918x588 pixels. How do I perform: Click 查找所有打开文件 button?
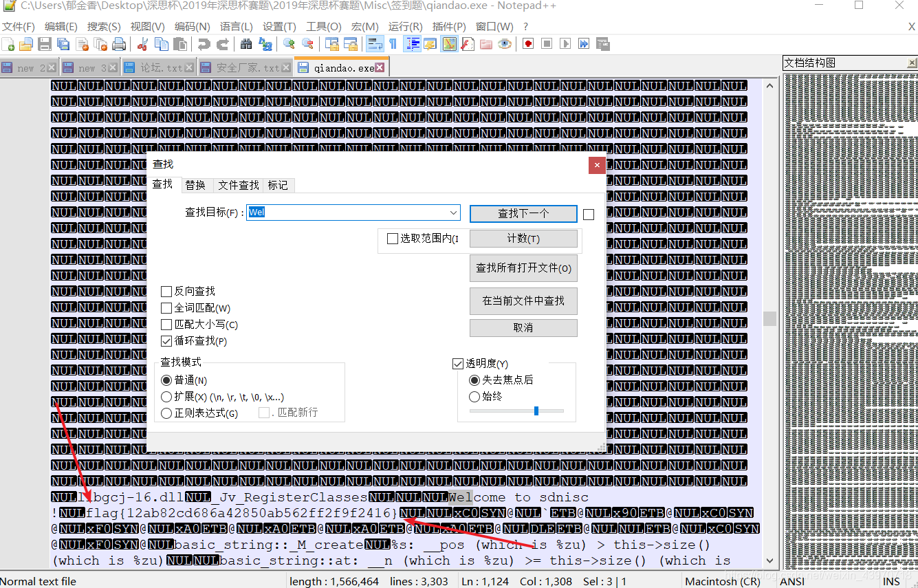[523, 268]
